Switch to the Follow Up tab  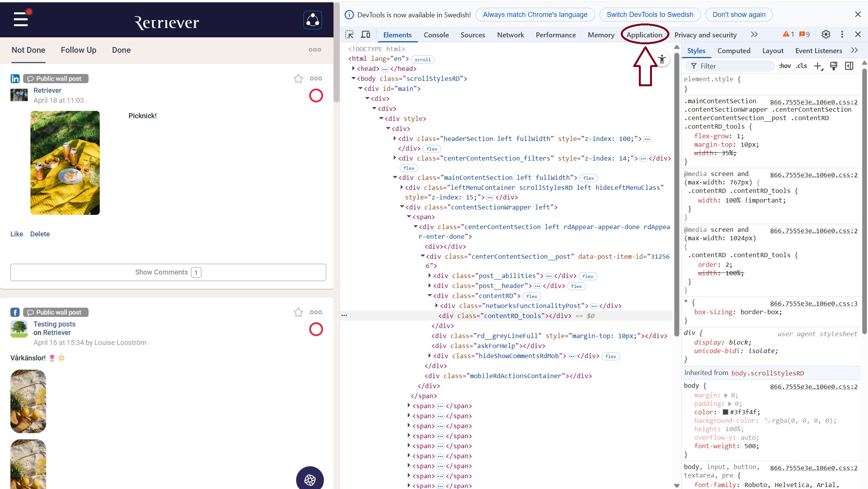tap(79, 50)
